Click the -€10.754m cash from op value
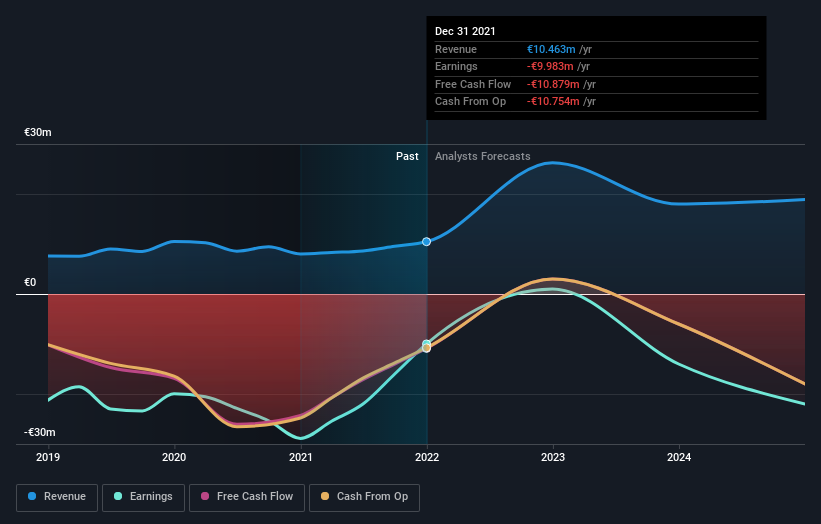This screenshot has width=821, height=524. (x=553, y=102)
